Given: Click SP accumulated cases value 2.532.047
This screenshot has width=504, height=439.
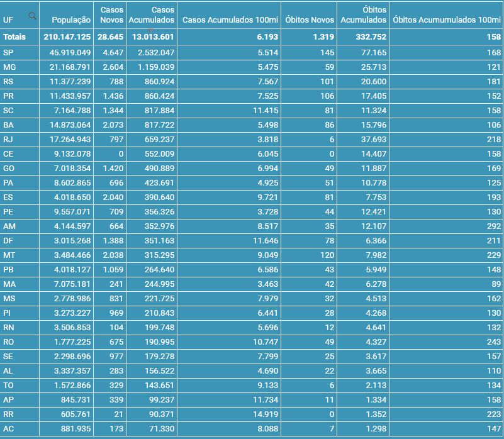Looking at the screenshot, I should (153, 53).
